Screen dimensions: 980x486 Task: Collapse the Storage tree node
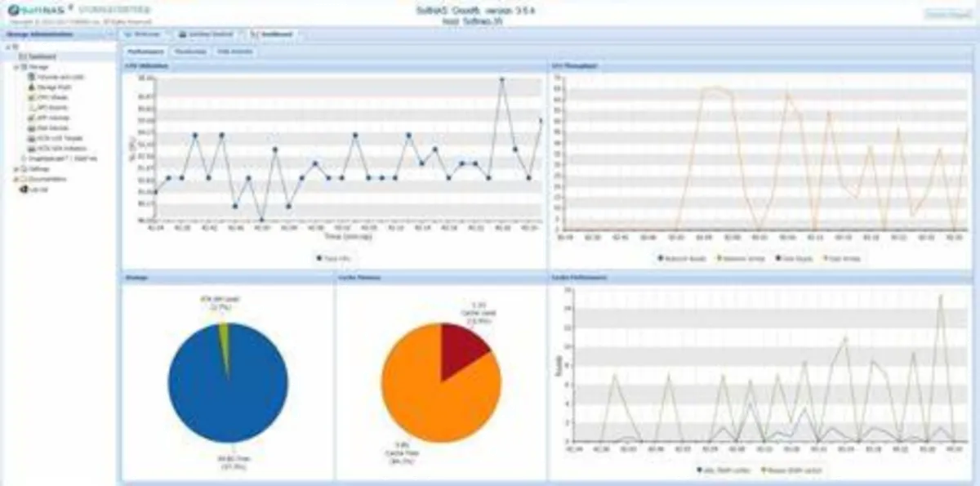tap(16, 66)
